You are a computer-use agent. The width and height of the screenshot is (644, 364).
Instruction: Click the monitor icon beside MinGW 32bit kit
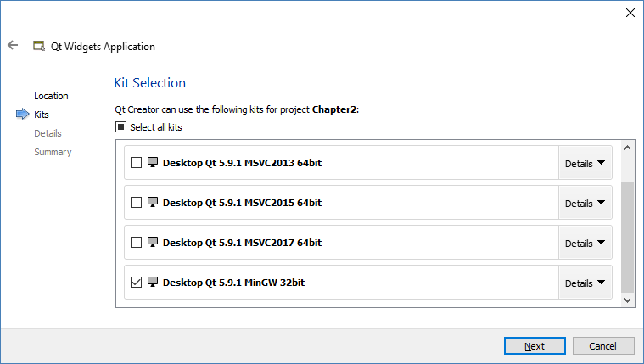point(153,283)
